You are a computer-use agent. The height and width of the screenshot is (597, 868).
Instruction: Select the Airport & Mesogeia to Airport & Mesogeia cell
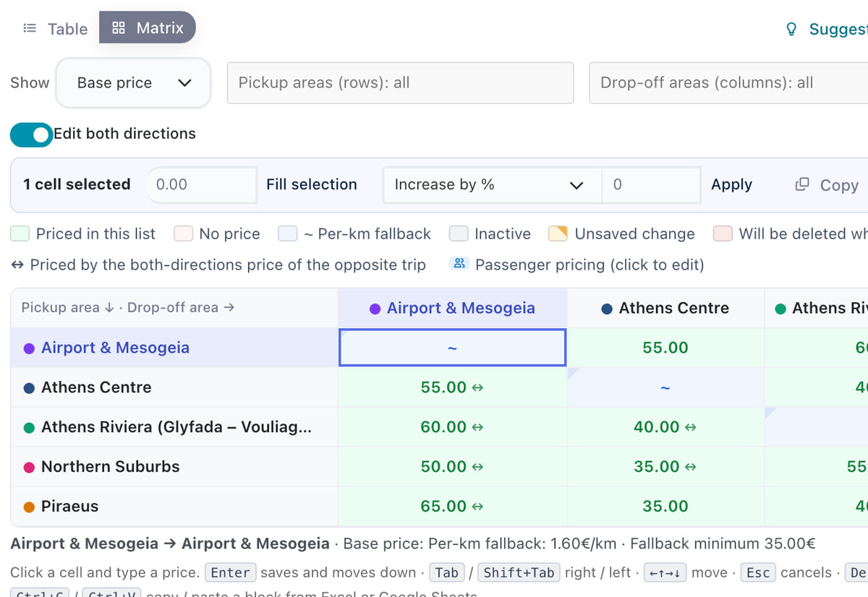(452, 348)
